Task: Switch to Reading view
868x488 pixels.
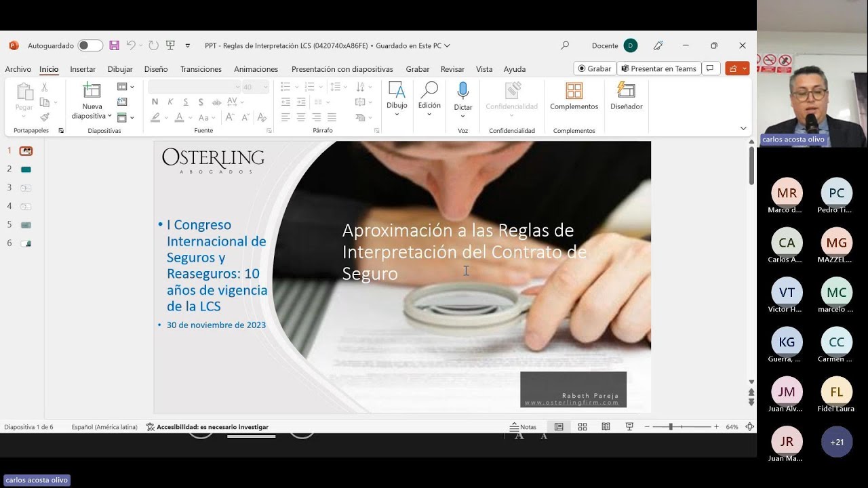Action: coord(606,427)
